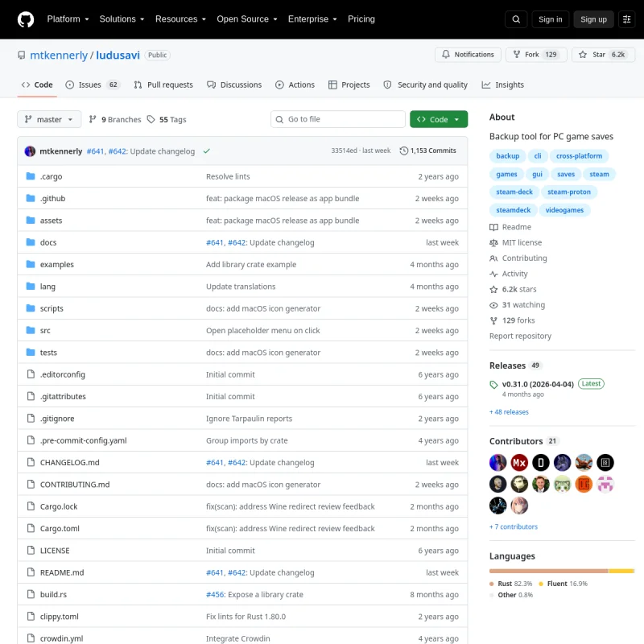The width and height of the screenshot is (644, 644).
Task: Open the master branch selector
Action: coord(49,119)
